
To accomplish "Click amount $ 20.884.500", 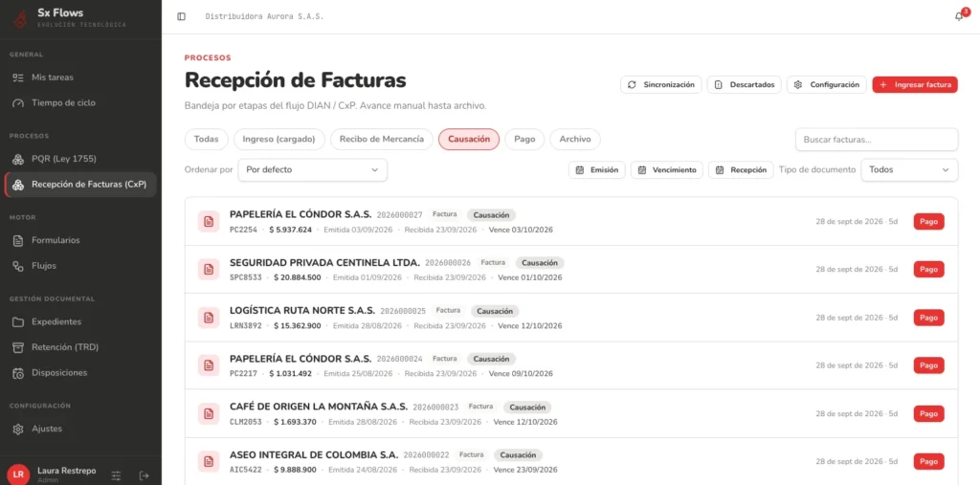I will (x=298, y=277).
